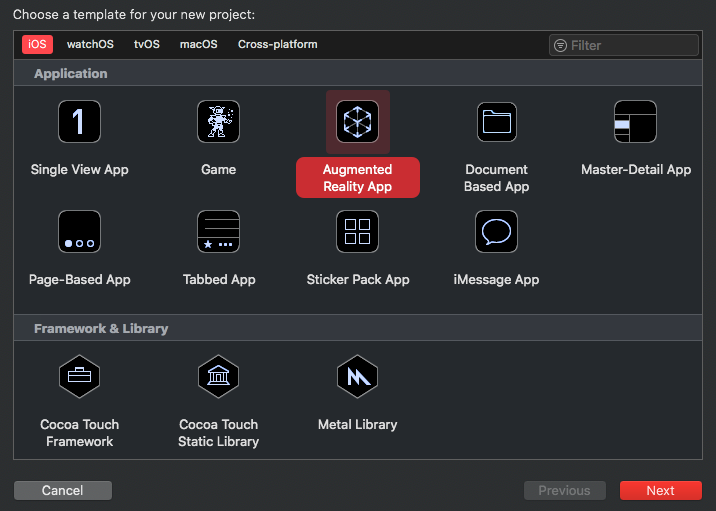
Task: Choose the Page-Based App template icon
Action: coord(79,232)
